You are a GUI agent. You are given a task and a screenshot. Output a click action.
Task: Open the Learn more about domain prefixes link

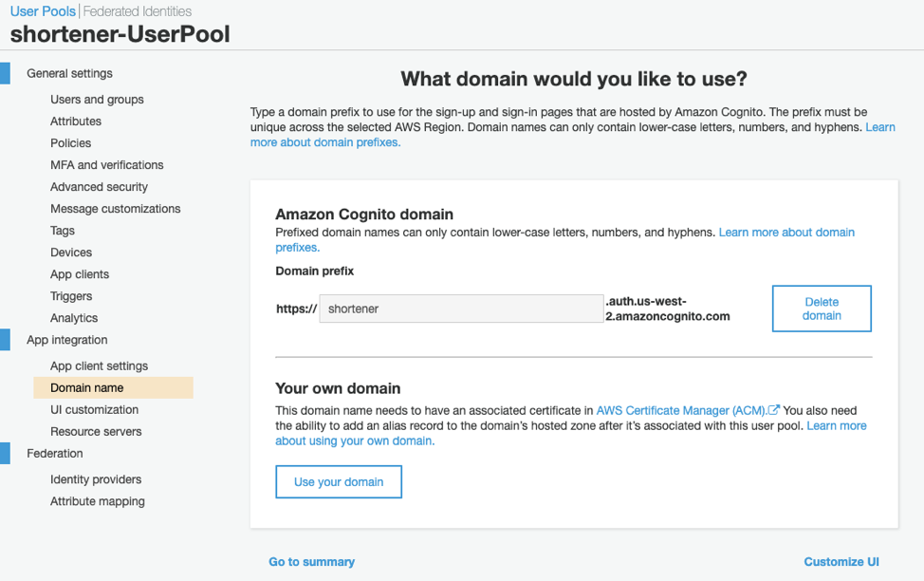786,232
